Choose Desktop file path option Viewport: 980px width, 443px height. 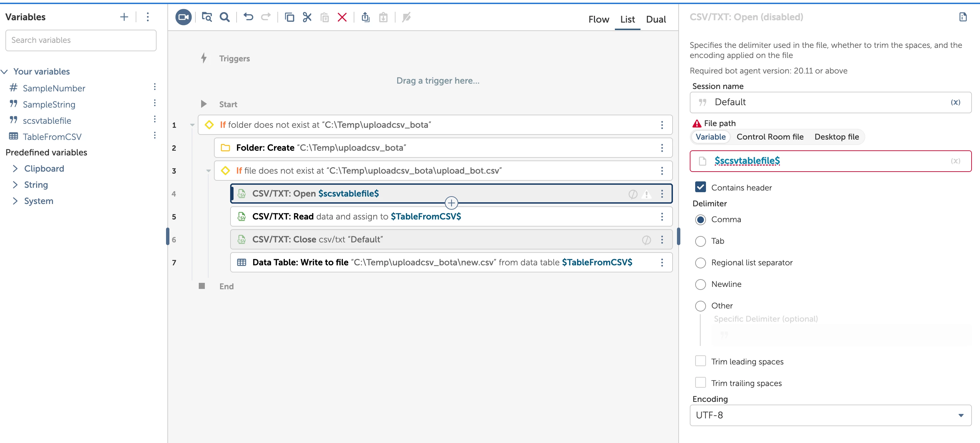tap(836, 137)
